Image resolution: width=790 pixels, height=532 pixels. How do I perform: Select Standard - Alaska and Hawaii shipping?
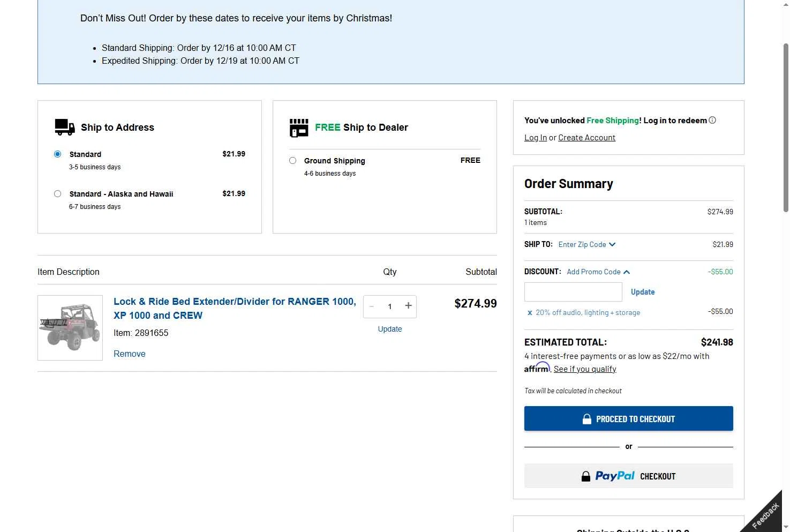click(x=57, y=194)
